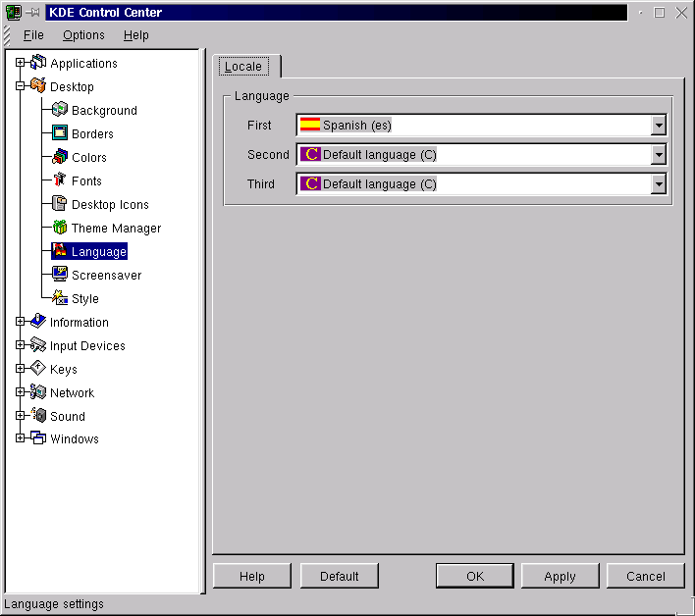Select the Style module icon
The height and width of the screenshot is (616, 695).
60,298
